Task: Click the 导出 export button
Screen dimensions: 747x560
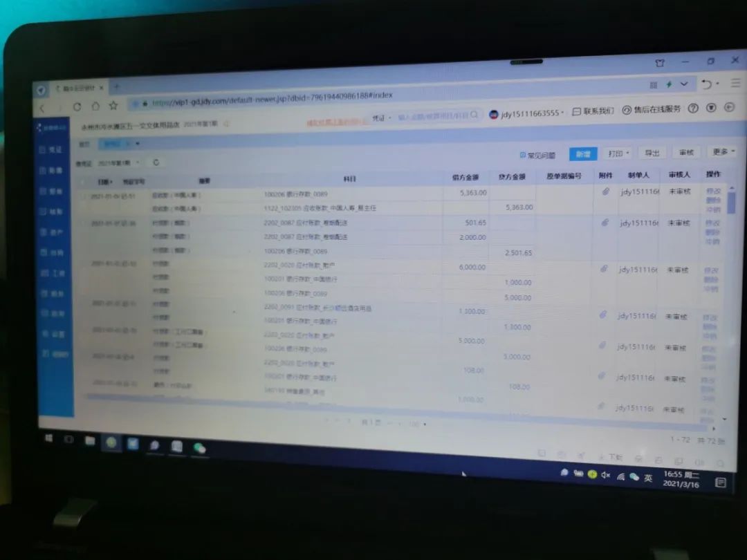Action: pyautogui.click(x=652, y=153)
